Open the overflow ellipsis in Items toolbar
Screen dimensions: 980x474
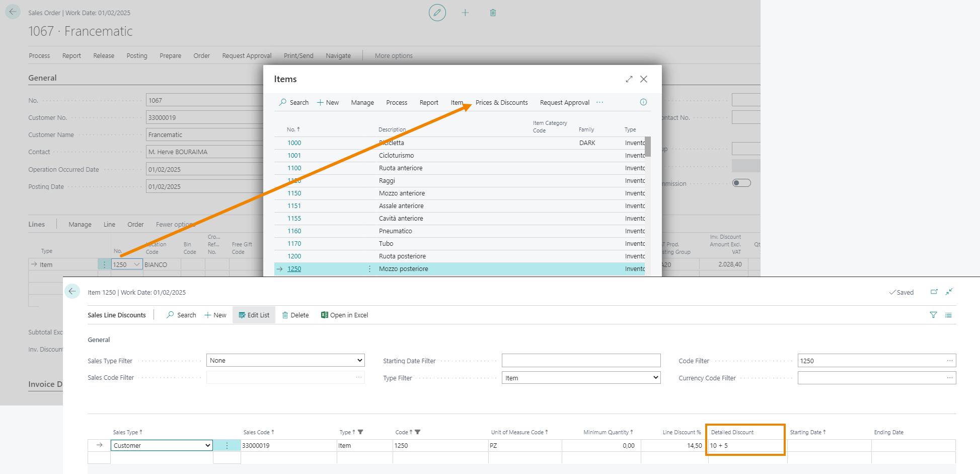pos(599,102)
